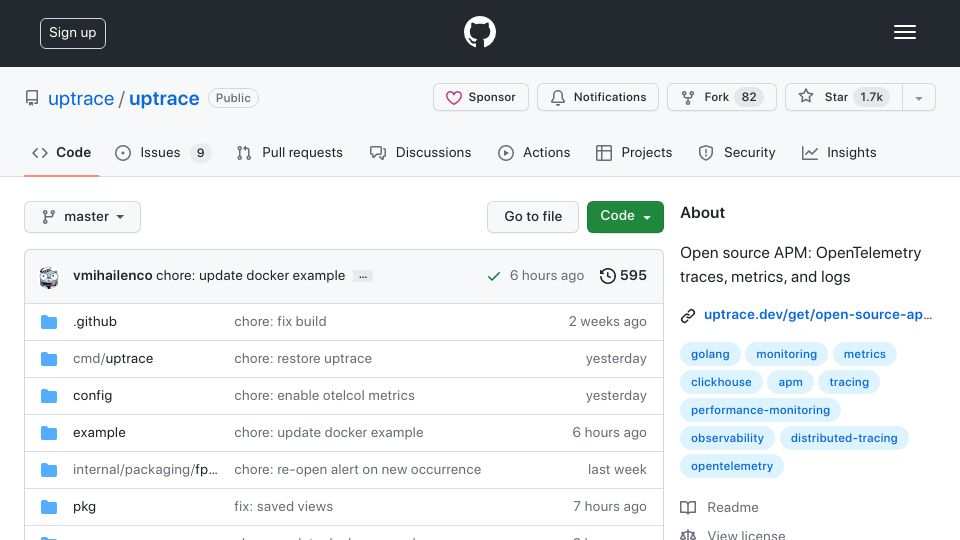Screen dimensions: 960x540
Task: Open the internal/packaging folder name
Action: tap(145, 470)
